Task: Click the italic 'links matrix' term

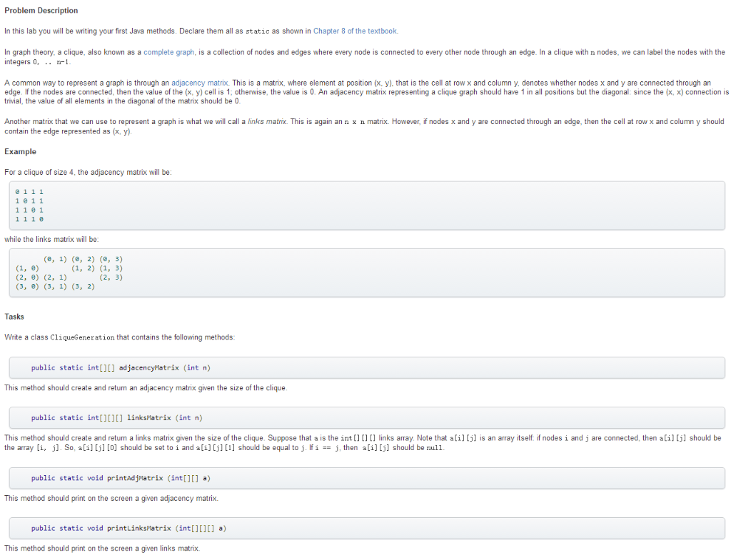Action: click(267, 121)
